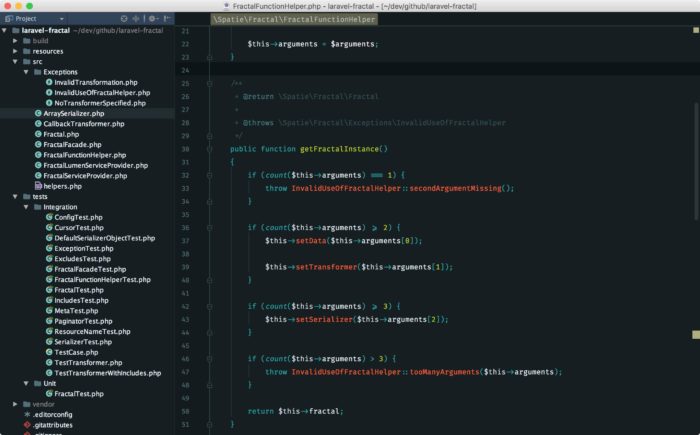Open helpers.php file
This screenshot has height=435, width=700.
62,186
